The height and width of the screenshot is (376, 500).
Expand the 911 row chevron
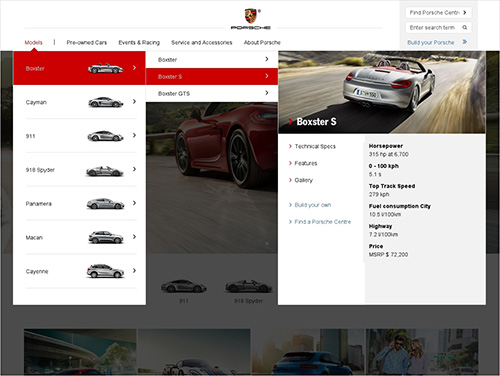point(134,135)
